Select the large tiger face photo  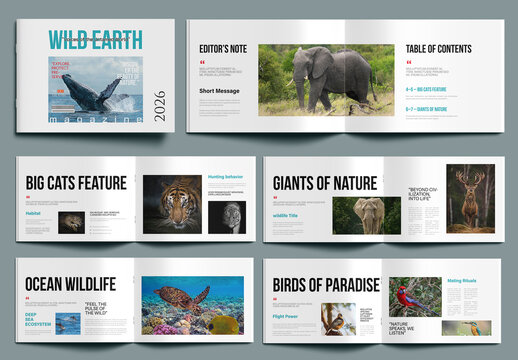click(x=172, y=204)
